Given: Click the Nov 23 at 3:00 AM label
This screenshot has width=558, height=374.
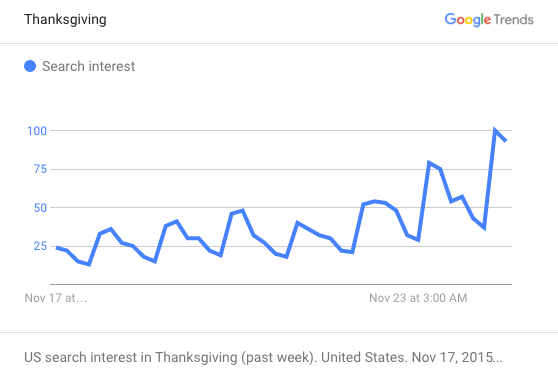Looking at the screenshot, I should pyautogui.click(x=418, y=298).
